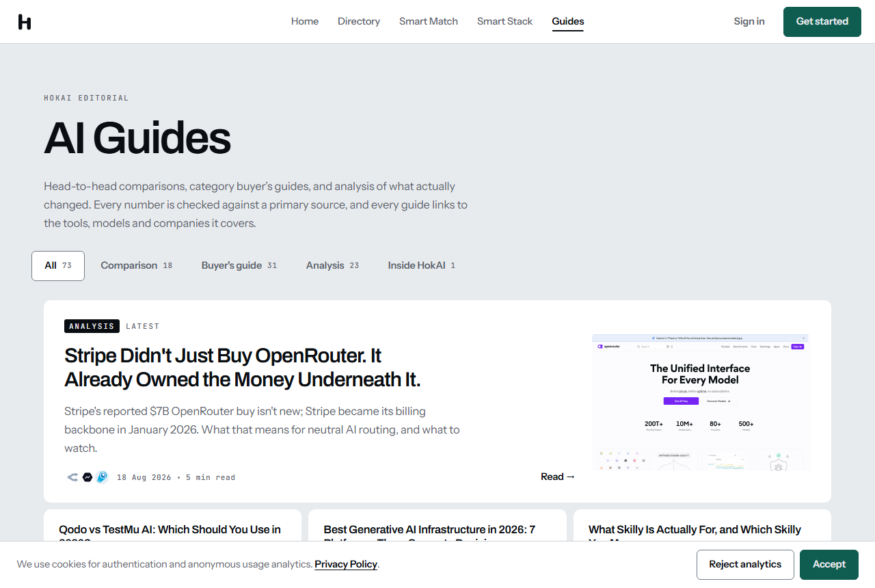
Task: Accept the cookies banner
Action: point(829,565)
